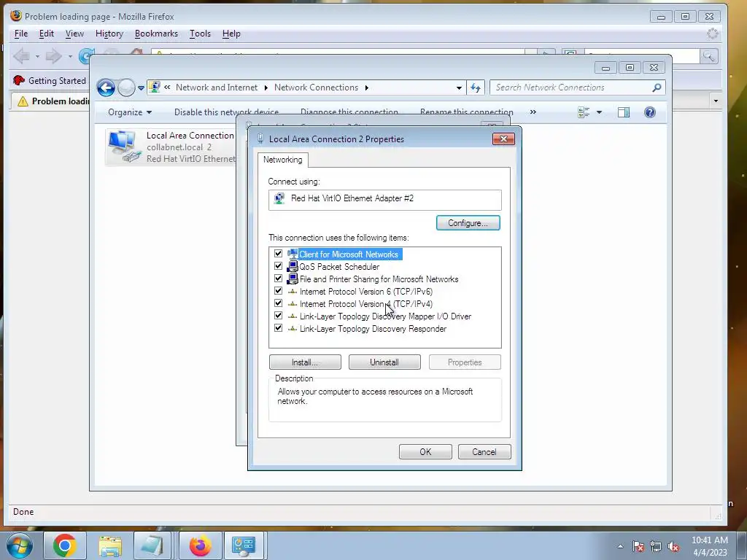Click Client for Microsoft Networks item icon
Image resolution: width=747 pixels, height=560 pixels.
(293, 254)
